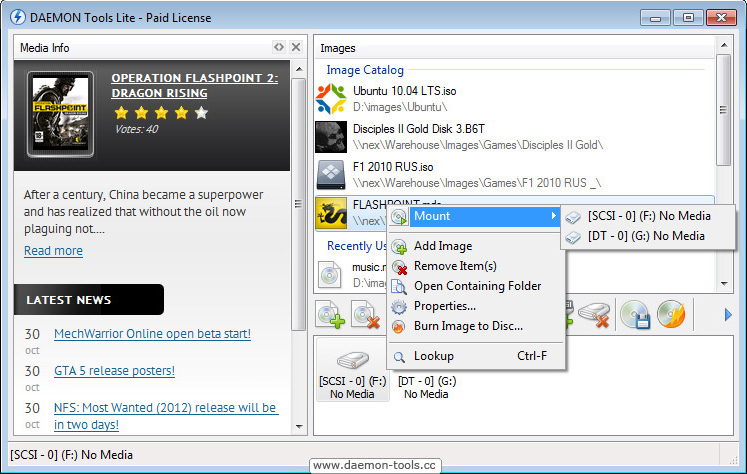
Task: Click the LATEST NEWS banner
Action: coord(89,300)
